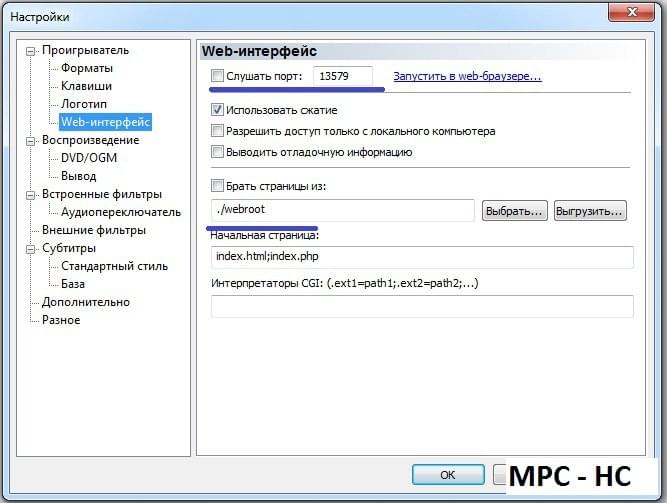Screen dimensions: 667x503
Task: Focus the 'index.html;index.php' start page field
Action: pos(422,257)
